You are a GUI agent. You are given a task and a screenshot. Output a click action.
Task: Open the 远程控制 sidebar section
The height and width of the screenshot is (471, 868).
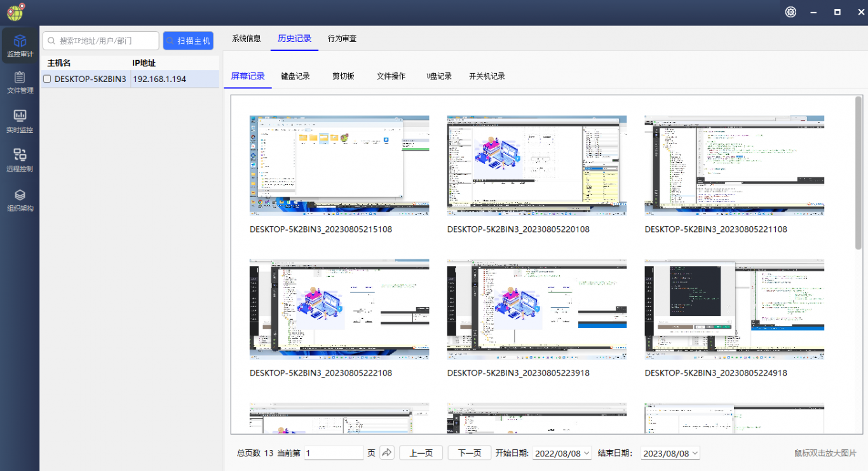(20, 160)
